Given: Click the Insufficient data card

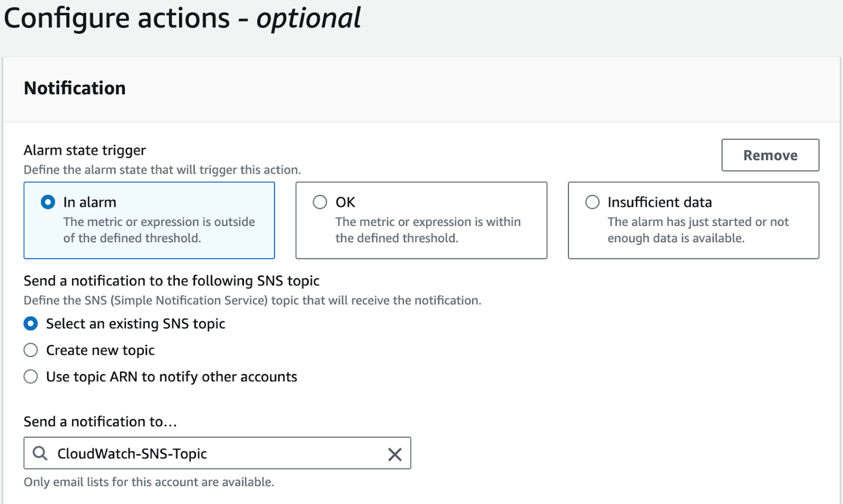Looking at the screenshot, I should [x=693, y=221].
